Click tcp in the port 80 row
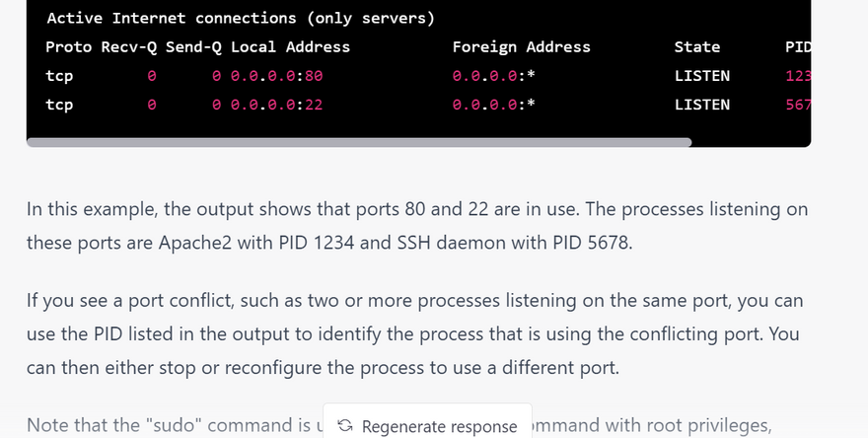 pos(59,75)
